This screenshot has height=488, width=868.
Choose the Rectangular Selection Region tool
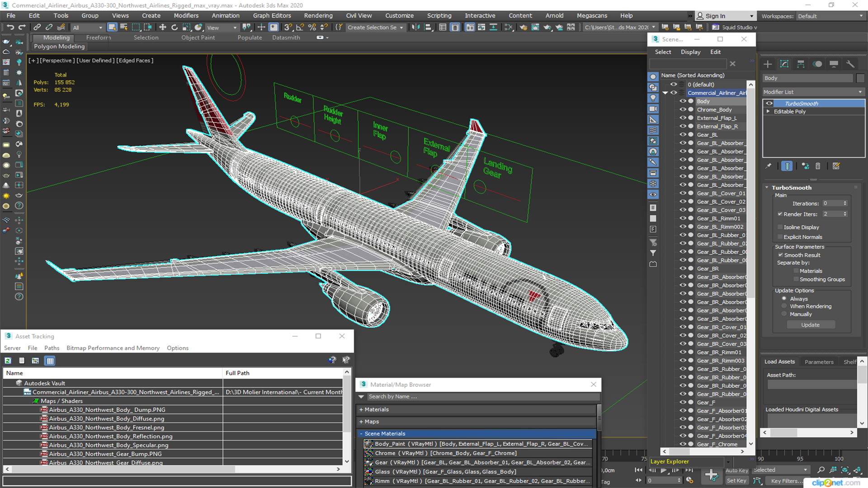[x=136, y=27]
